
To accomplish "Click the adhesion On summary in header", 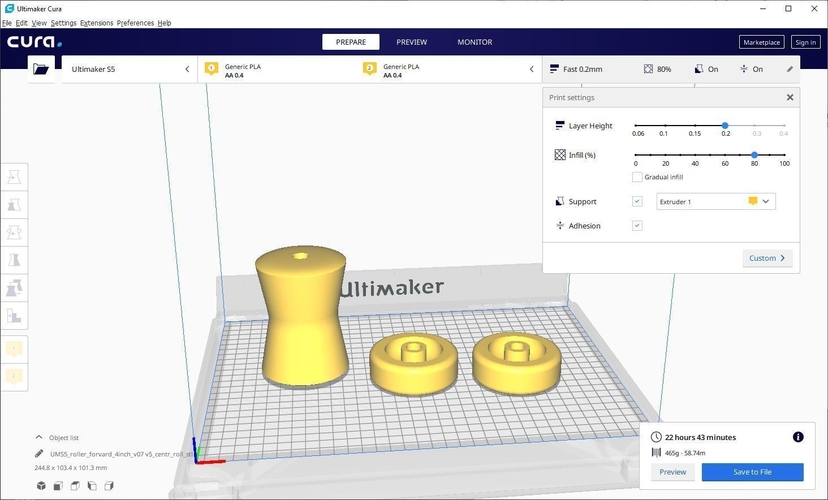I will (751, 69).
